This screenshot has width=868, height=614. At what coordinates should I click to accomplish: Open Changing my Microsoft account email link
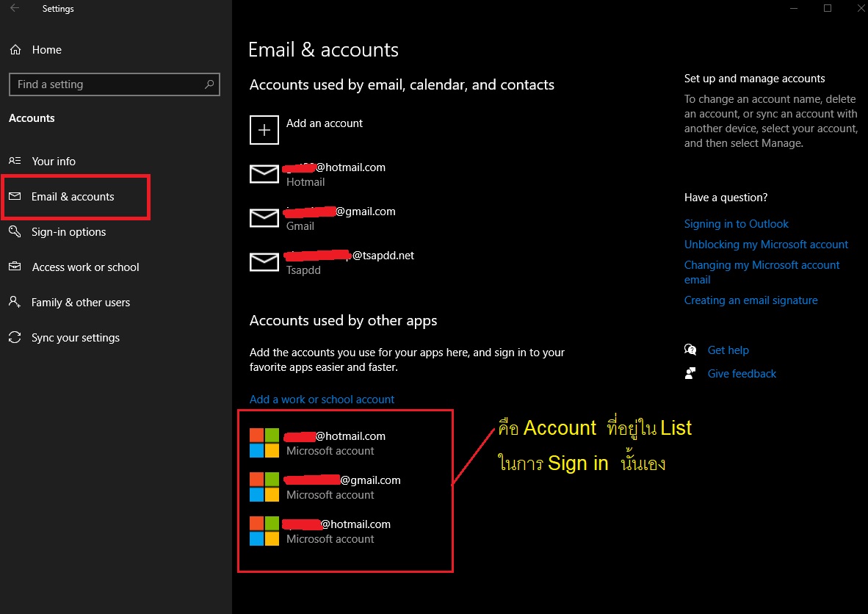click(762, 272)
